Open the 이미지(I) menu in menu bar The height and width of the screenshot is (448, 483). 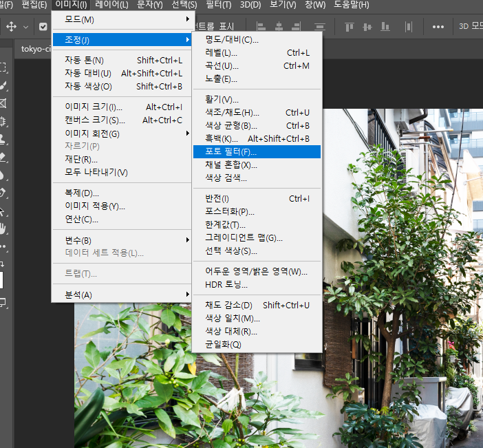coord(71,5)
